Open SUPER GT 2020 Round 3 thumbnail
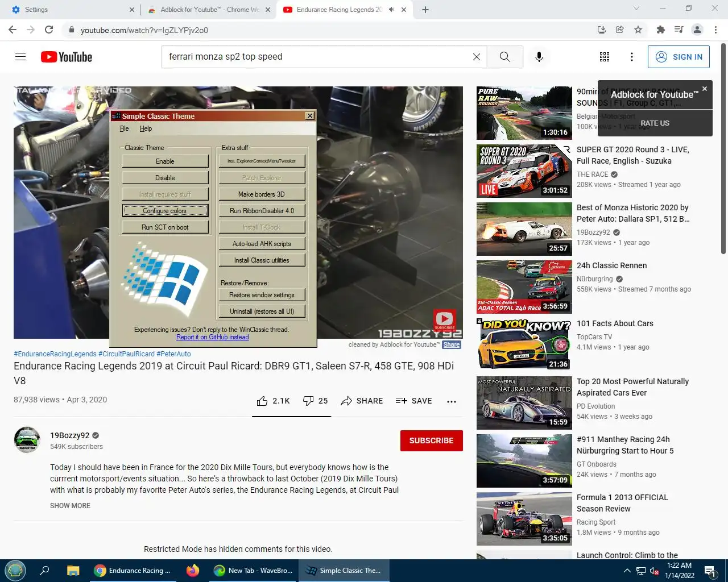728x582 pixels. coord(524,171)
